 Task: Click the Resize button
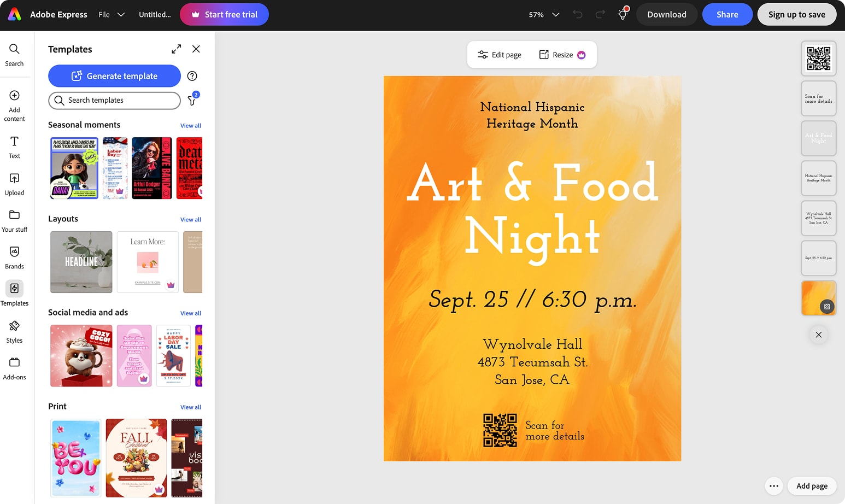point(562,55)
